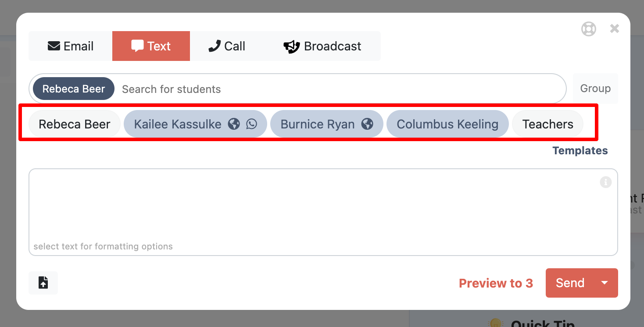The image size is (644, 327).
Task: Click the WhatsApp icon on Kailee Kassulke
Action: point(251,124)
